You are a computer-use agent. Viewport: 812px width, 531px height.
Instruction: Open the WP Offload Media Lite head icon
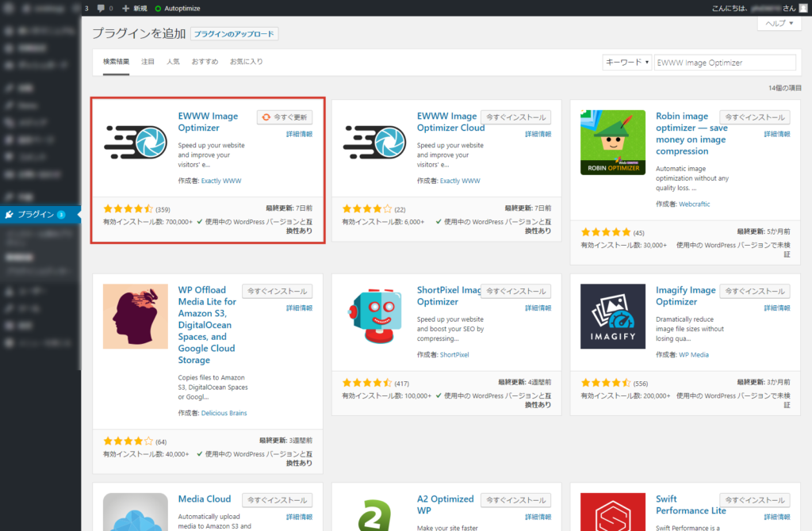pos(135,316)
